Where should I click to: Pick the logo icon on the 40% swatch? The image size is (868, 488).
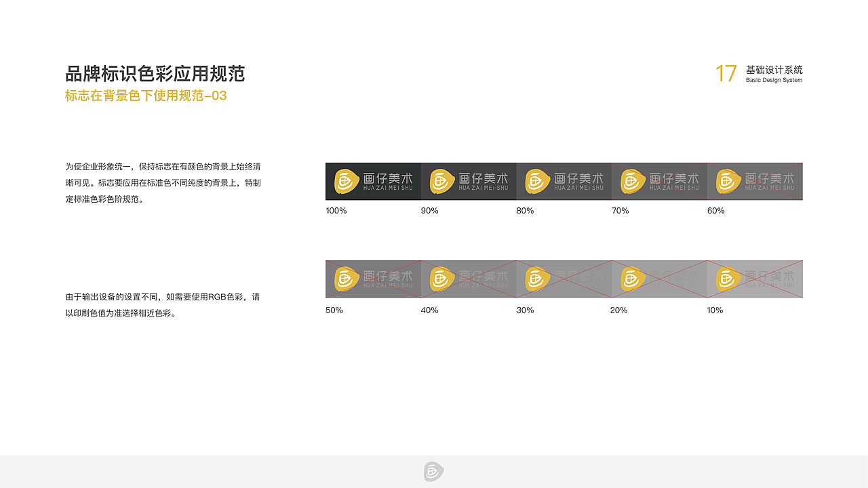[x=441, y=279]
